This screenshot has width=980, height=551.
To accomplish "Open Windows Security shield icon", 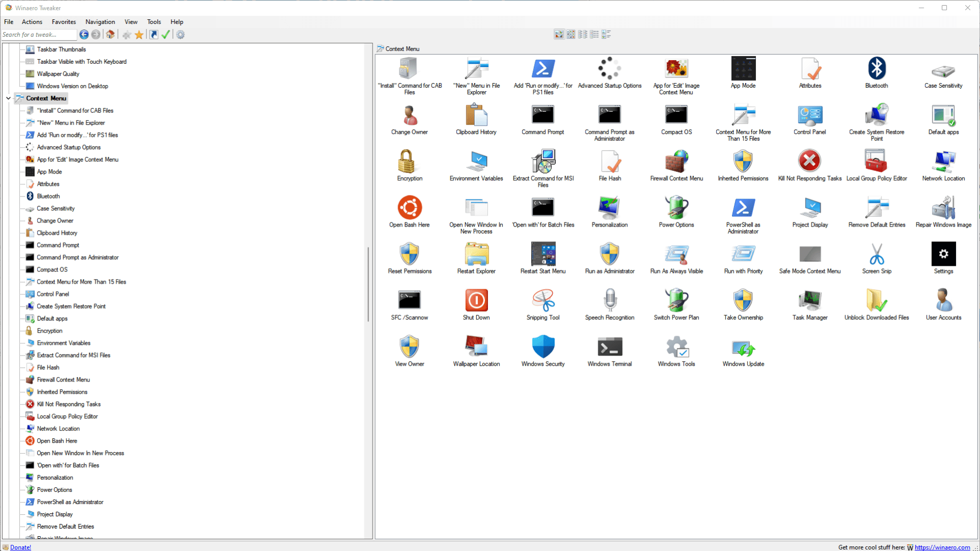I will point(543,347).
